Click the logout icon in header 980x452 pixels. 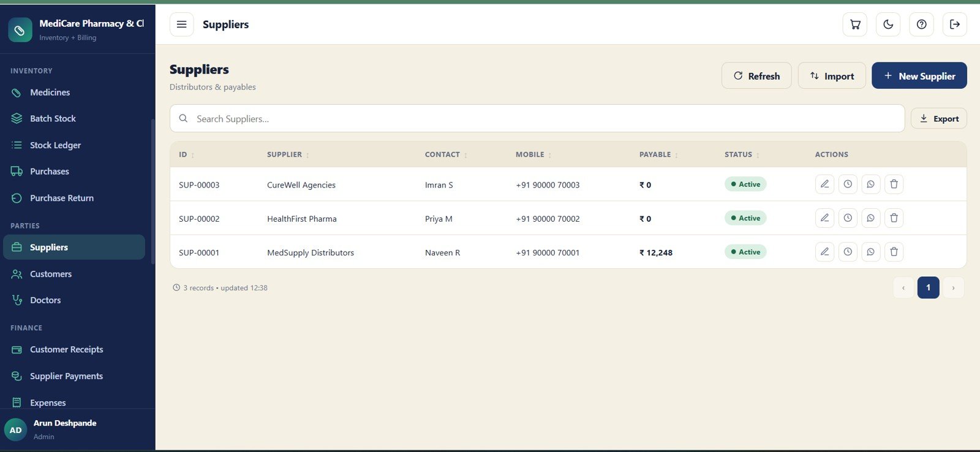[954, 24]
